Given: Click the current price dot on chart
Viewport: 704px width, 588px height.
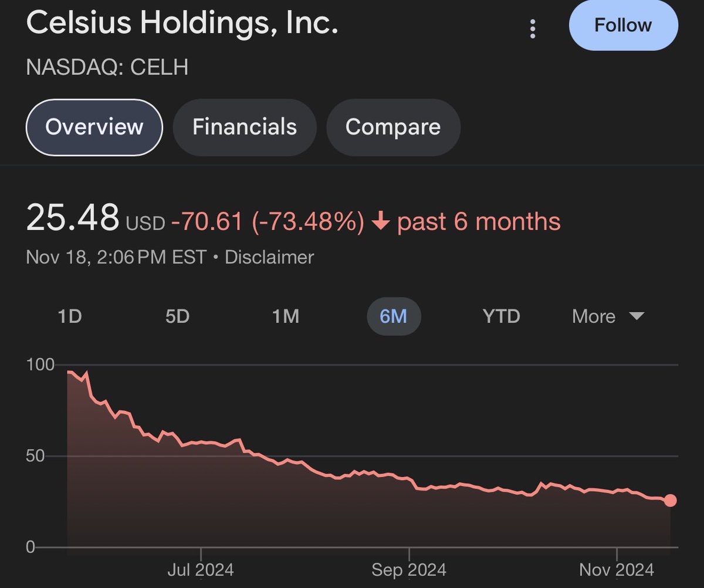Looking at the screenshot, I should click(670, 501).
